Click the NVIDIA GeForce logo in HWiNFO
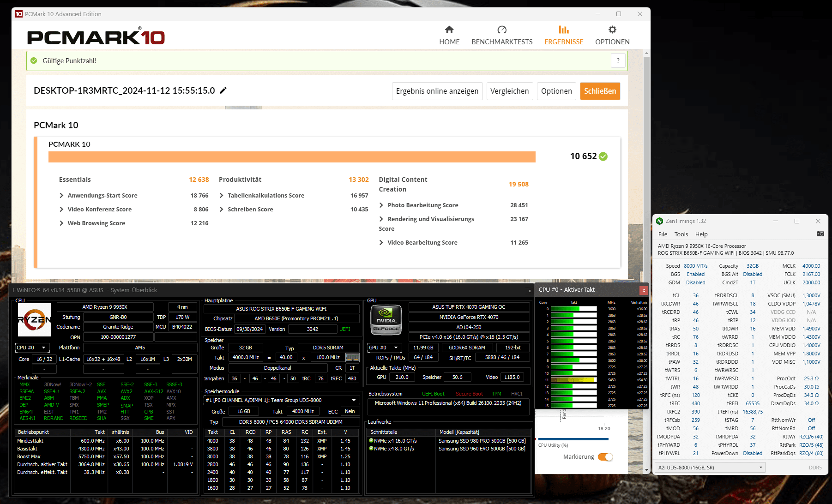This screenshot has height=504, width=832. point(386,319)
